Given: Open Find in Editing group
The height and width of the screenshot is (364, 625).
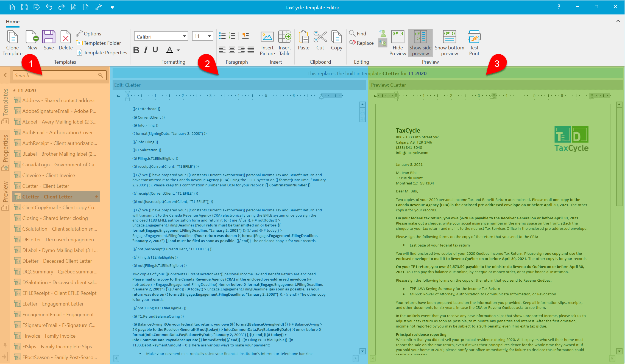Looking at the screenshot, I should click(x=358, y=33).
